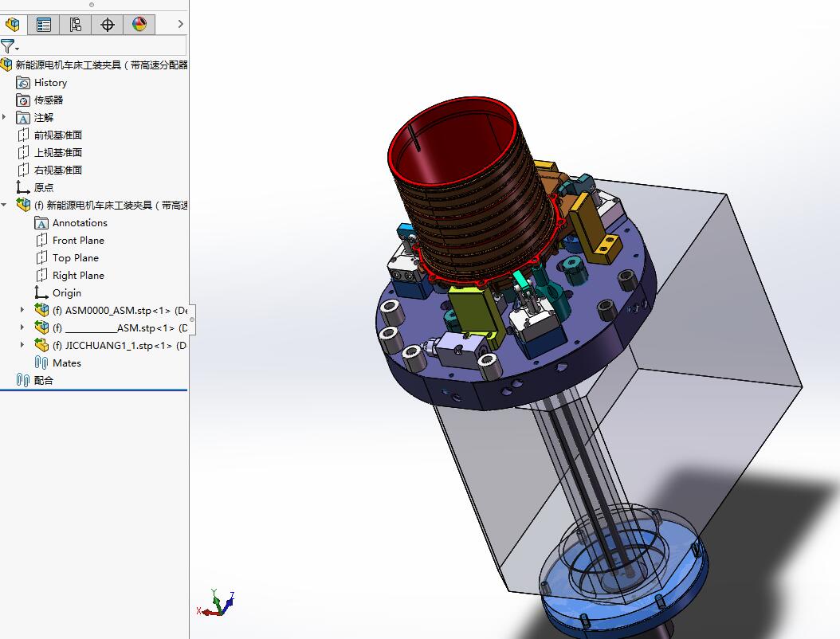Select the Mates folder icon
Image resolution: width=840 pixels, height=639 pixels.
coord(41,363)
